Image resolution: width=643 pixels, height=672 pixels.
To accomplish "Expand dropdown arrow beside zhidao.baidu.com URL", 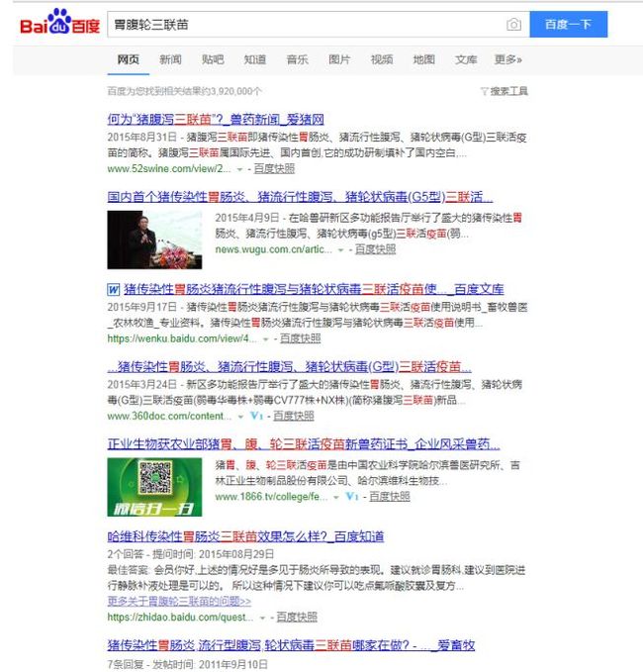I will pos(262,618).
